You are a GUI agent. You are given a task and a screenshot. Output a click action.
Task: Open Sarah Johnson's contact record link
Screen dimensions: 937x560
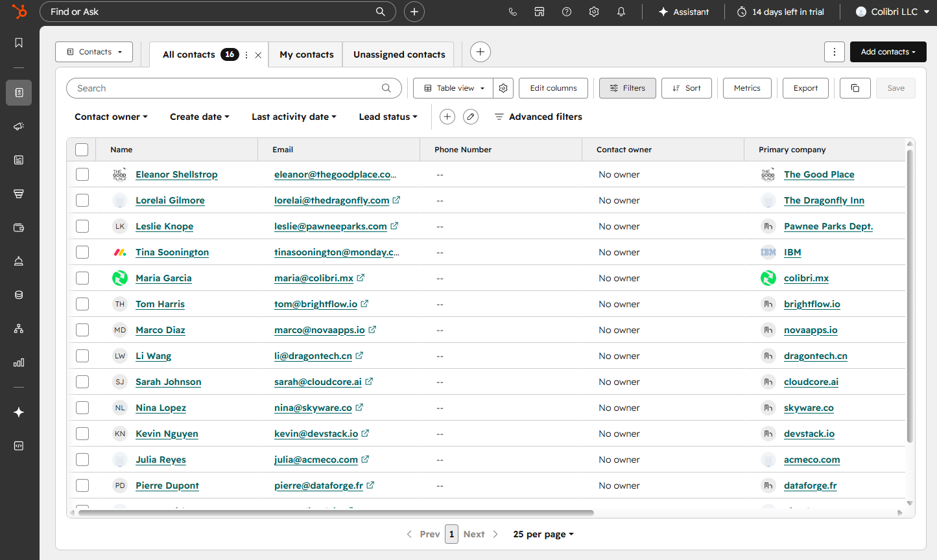click(168, 382)
